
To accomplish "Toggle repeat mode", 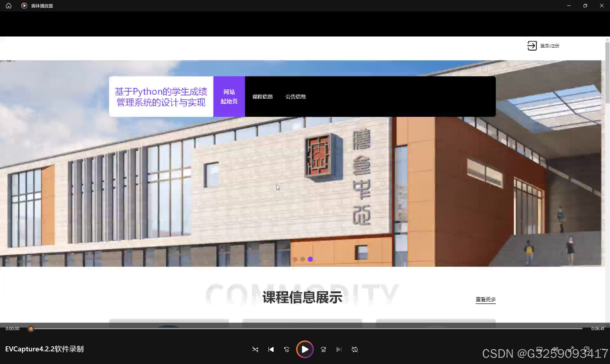I will [355, 349].
